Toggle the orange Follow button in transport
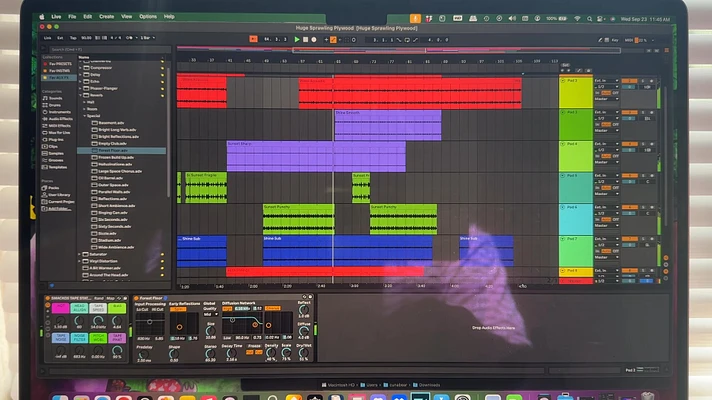Screen dimensions: 712x400 [253, 39]
